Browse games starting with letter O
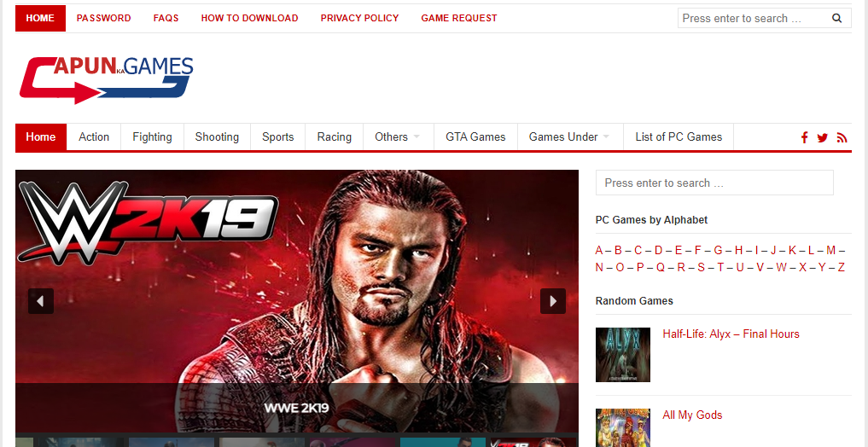 coord(620,267)
